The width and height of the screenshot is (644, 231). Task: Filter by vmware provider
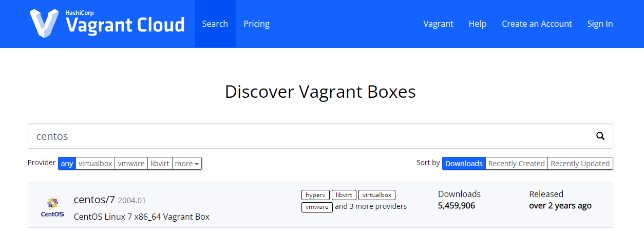click(131, 164)
